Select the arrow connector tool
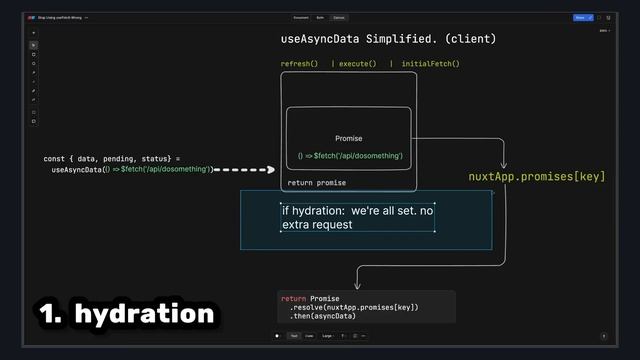Viewport: 640px width, 360px height. [x=33, y=73]
